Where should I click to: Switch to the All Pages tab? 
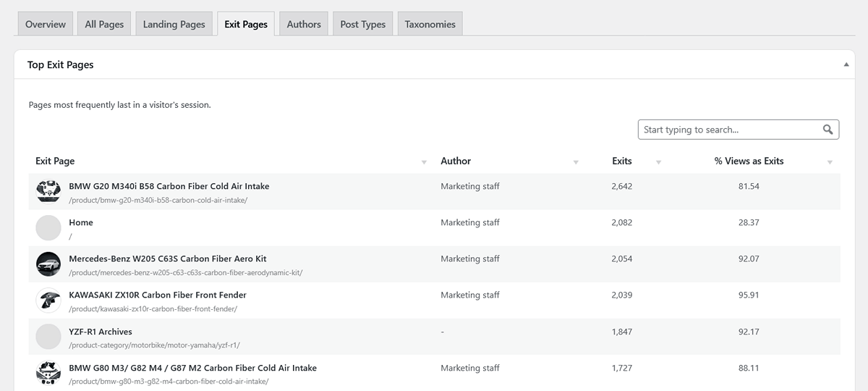tap(104, 24)
